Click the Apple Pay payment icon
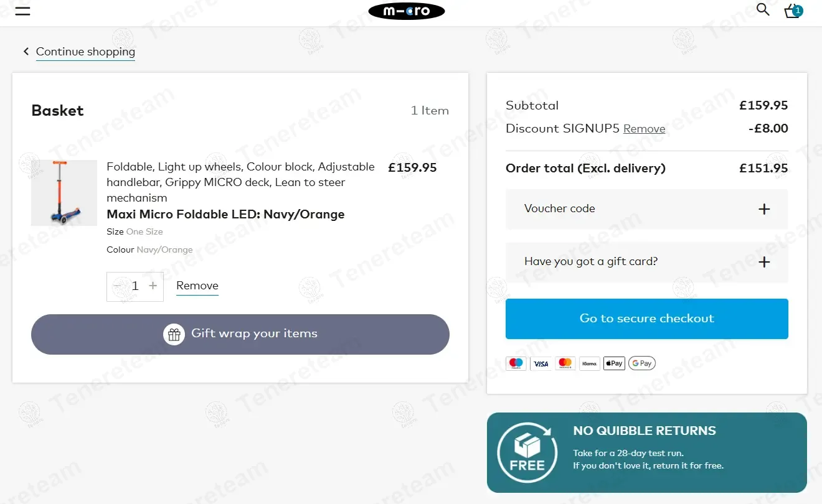Screen dimensions: 822x504 614,363
